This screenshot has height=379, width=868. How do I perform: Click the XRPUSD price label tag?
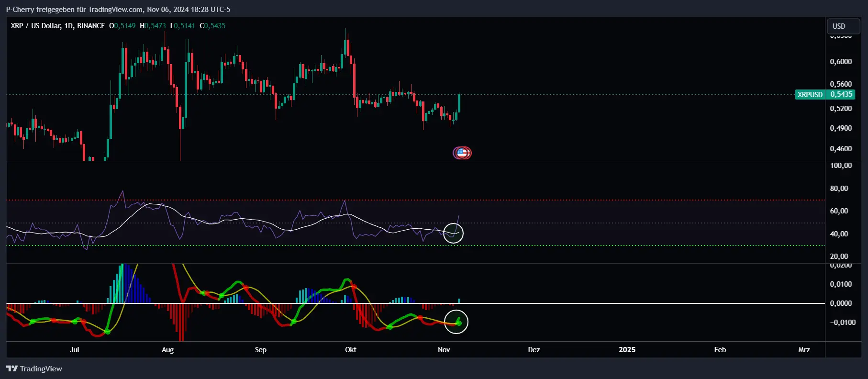point(810,94)
